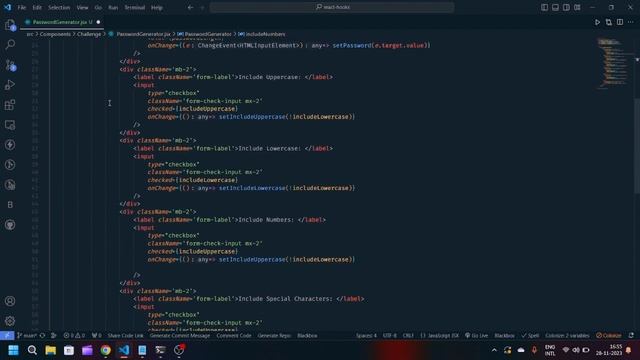Open Google Chrome from taskbar

[106, 350]
